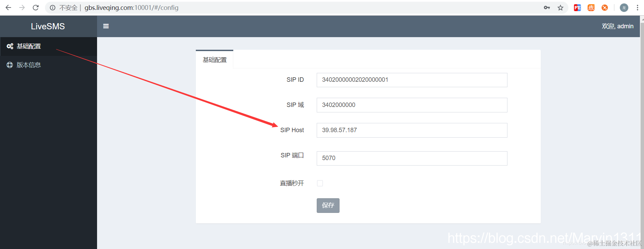Open the saved password key icon
644x249 pixels.
click(547, 7)
